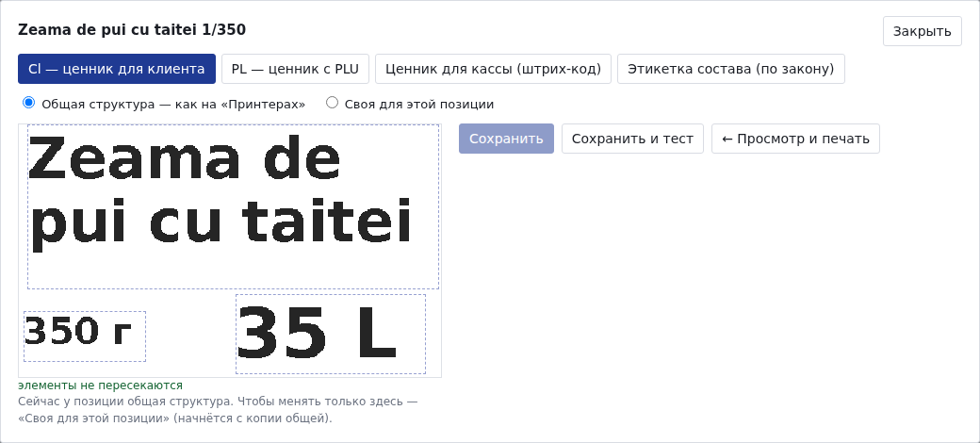Select the price element 35 L
The height and width of the screenshot is (443, 980).
pos(331,335)
